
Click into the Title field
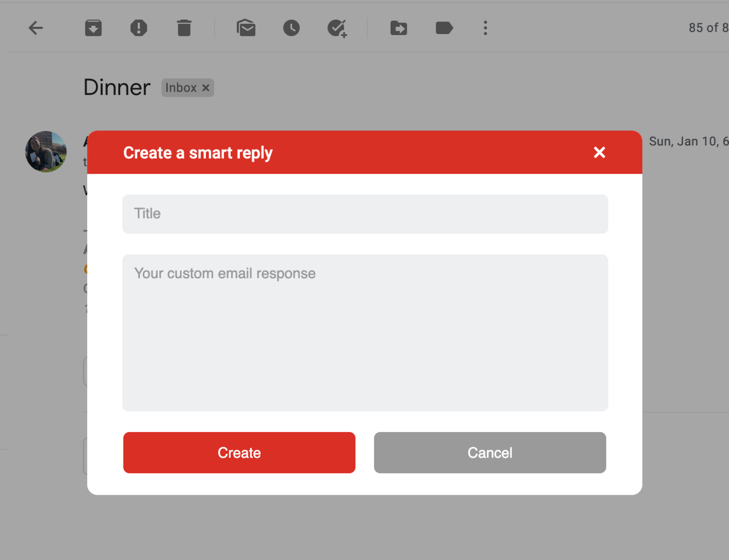(x=365, y=214)
